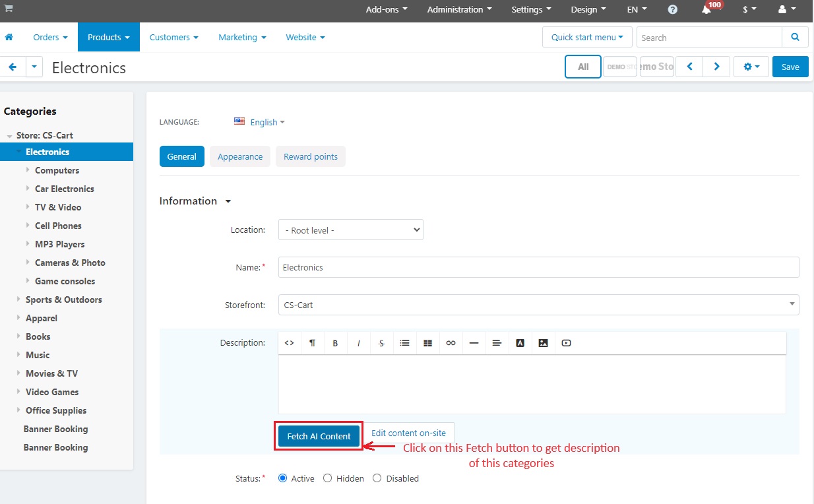The width and height of the screenshot is (814, 504).
Task: Select Game consoles in category tree
Action: pyautogui.click(x=65, y=281)
